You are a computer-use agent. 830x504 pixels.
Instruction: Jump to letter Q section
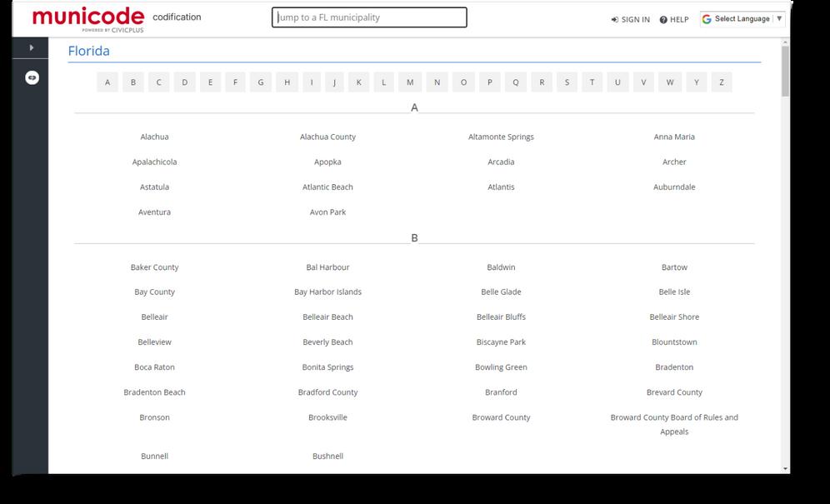point(516,82)
